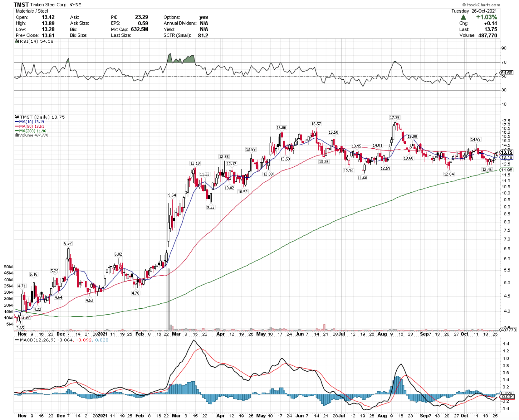Click the 6.02 January high label
This screenshot has height=420, width=519.
pos(118,254)
